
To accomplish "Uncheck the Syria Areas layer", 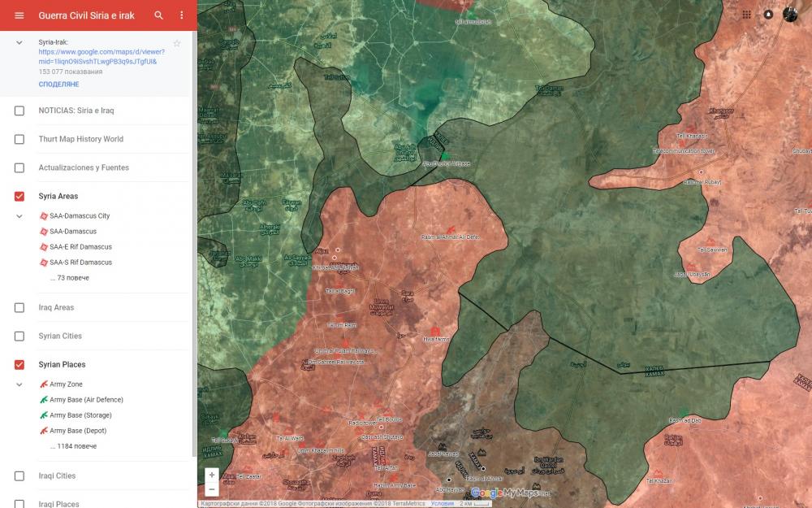I will click(x=19, y=196).
